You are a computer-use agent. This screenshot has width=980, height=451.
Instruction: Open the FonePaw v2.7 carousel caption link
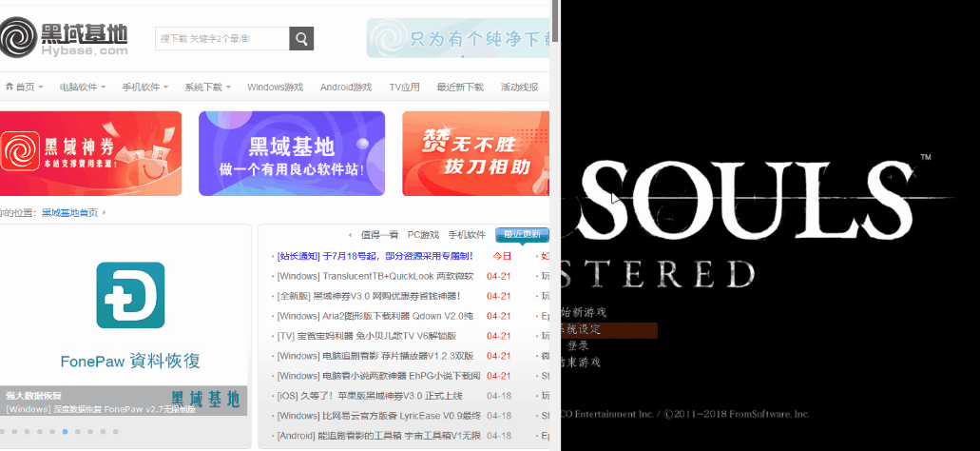click(101, 410)
